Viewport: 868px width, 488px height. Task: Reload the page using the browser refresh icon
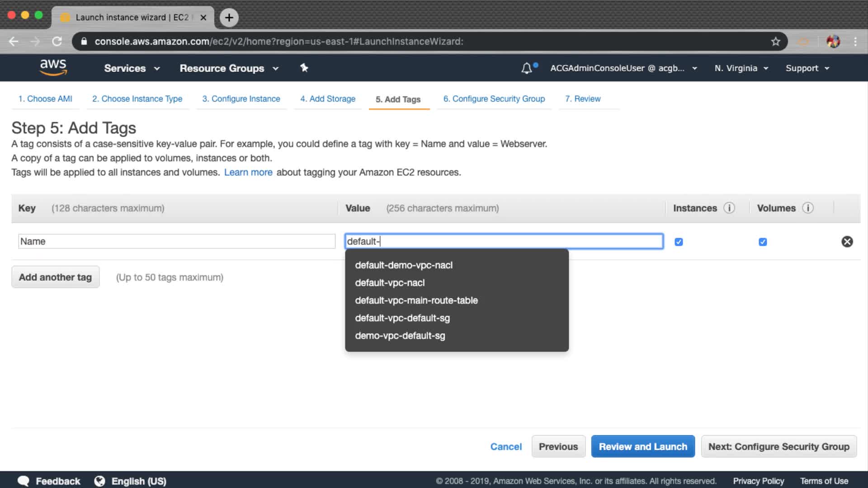[x=57, y=42]
